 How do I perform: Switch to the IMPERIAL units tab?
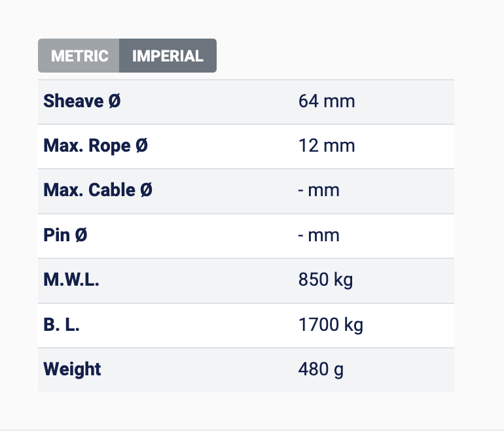pos(168,56)
